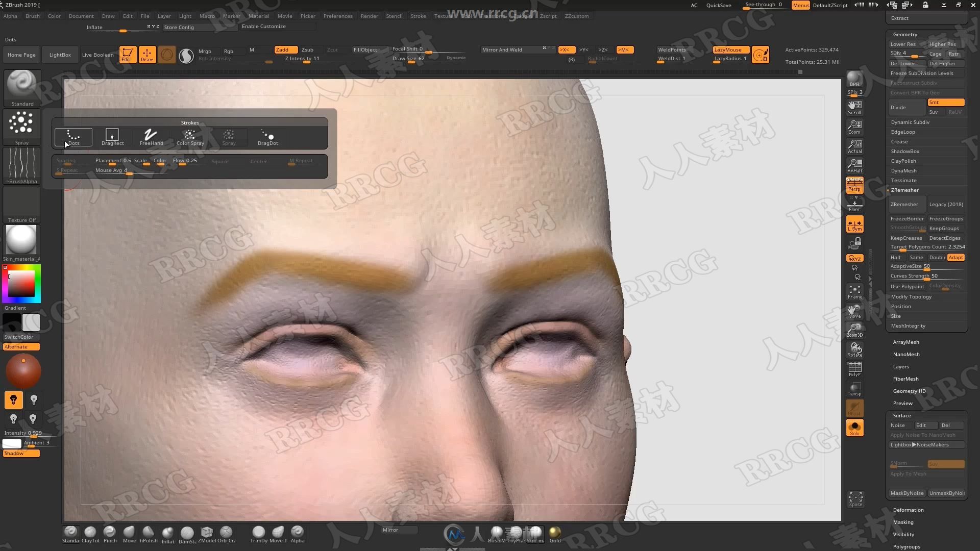Toggle XYZ rotation mode
Screen dimensions: 980x551
coord(854,258)
